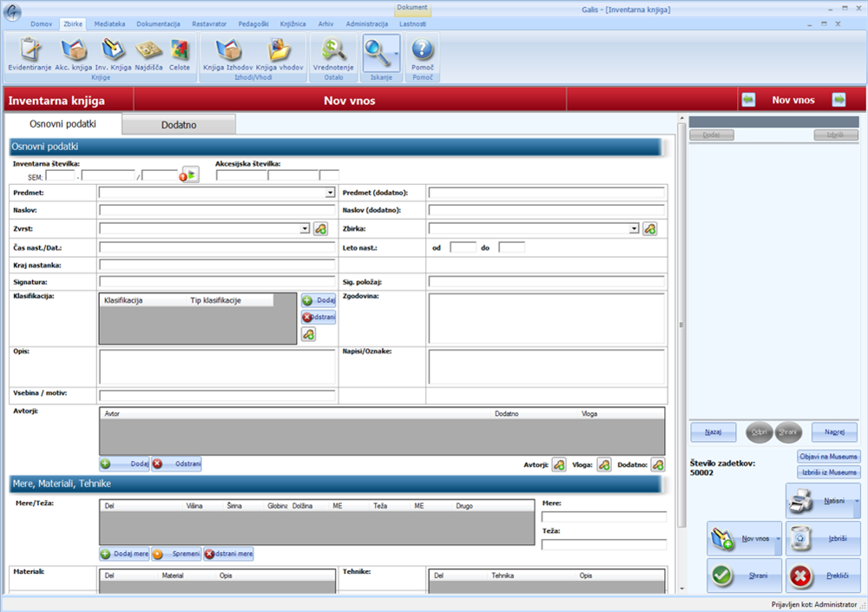Click green next-record arrow beside Nov vnos
Image resolution: width=868 pixels, height=612 pixels.
[838, 100]
